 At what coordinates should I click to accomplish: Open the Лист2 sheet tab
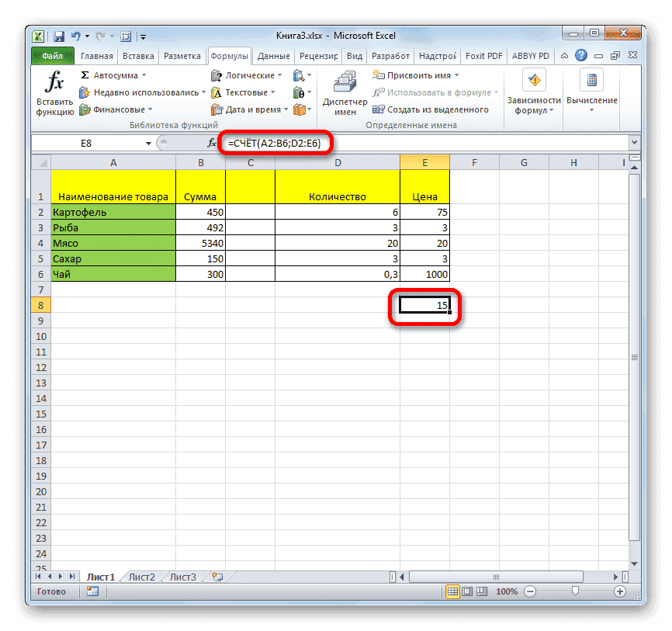tap(144, 577)
